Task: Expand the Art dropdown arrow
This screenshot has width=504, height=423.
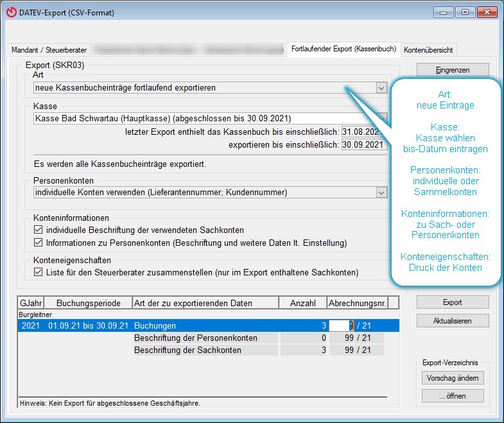Action: click(381, 88)
